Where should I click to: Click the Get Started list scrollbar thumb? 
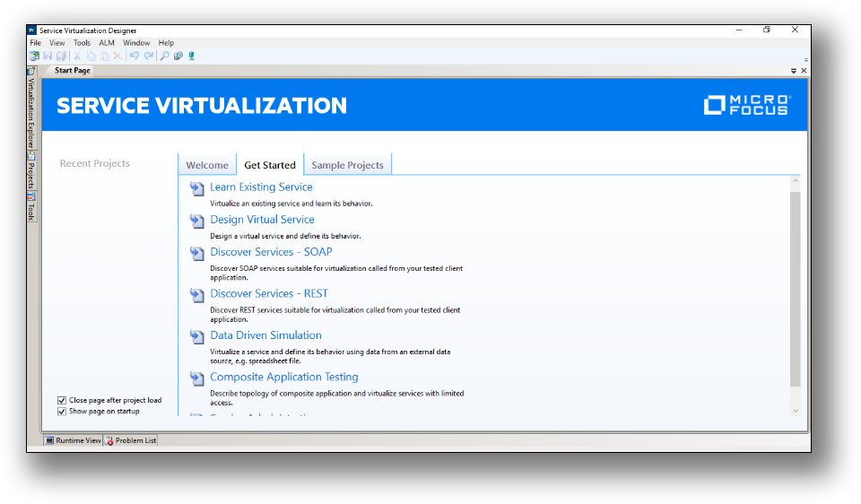point(796,290)
